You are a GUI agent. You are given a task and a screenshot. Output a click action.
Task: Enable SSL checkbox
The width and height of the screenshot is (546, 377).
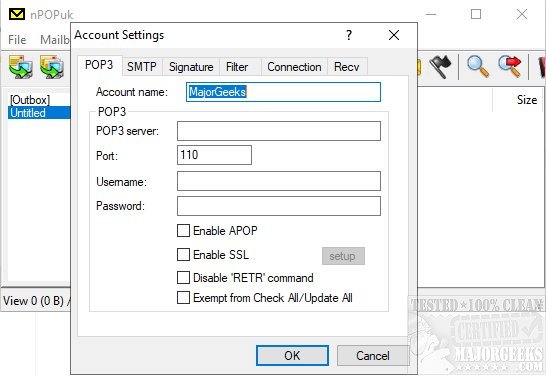pyautogui.click(x=184, y=254)
